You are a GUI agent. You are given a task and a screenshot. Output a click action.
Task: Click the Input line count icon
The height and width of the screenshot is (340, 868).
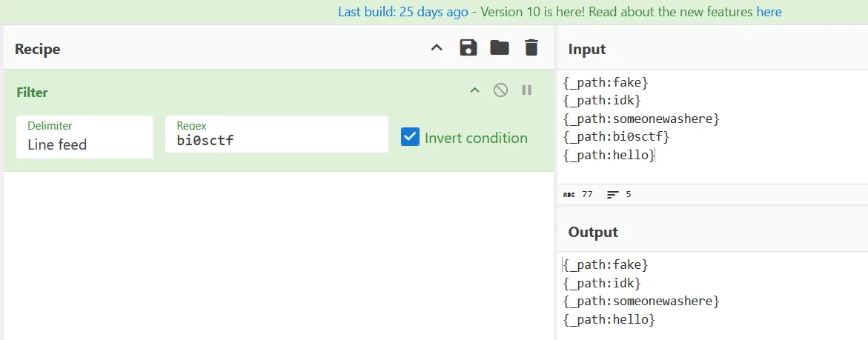(x=613, y=195)
